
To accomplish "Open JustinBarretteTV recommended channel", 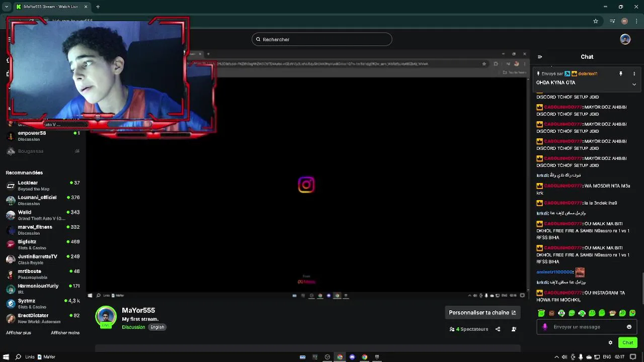I will [43, 259].
